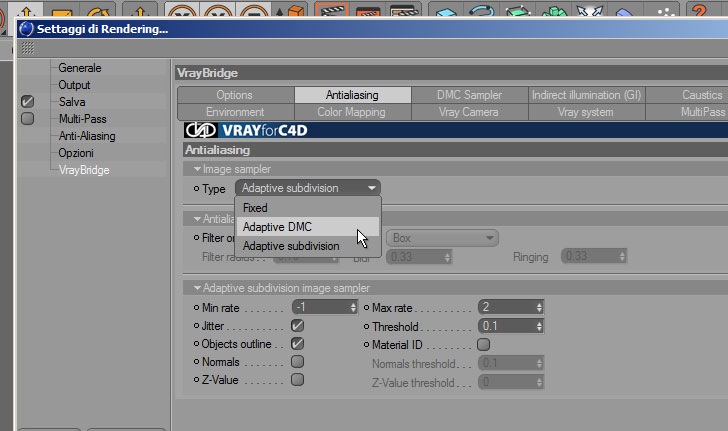This screenshot has height=431, width=728.
Task: Switch to the MultiPass tab
Action: [687, 112]
